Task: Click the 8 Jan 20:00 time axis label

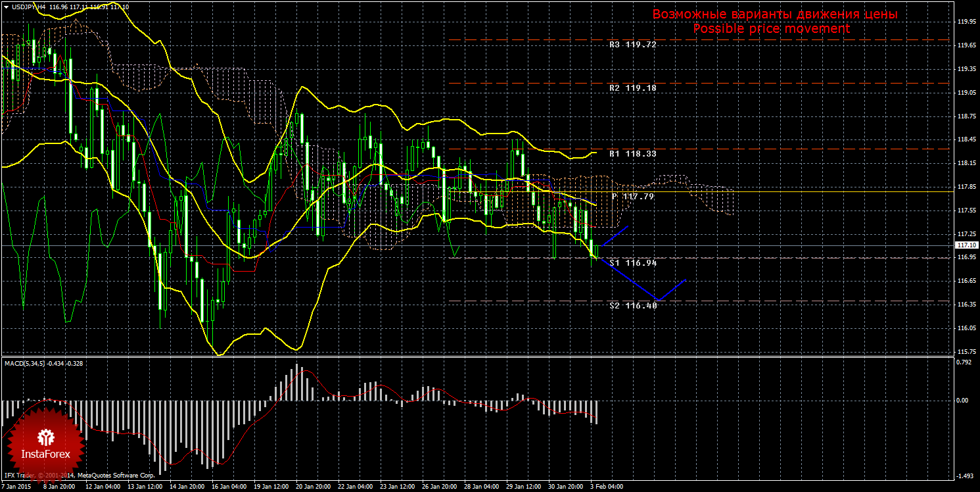Action: (60, 487)
